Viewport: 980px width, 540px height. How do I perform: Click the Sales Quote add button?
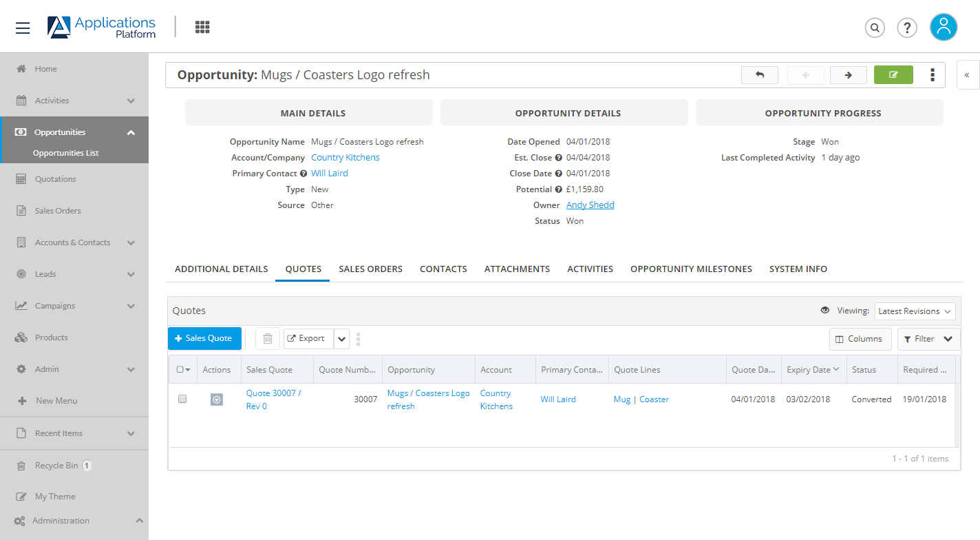[x=204, y=338]
